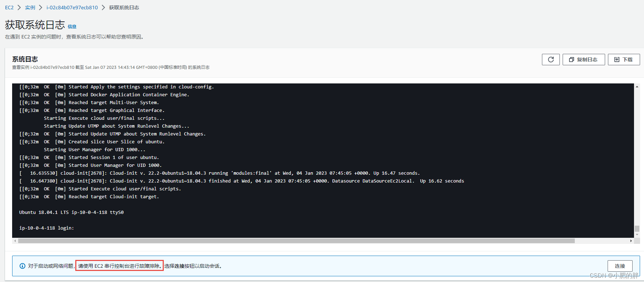This screenshot has width=644, height=282.
Task: Click 'Reached target Multi-User System' log line
Action: point(89,103)
